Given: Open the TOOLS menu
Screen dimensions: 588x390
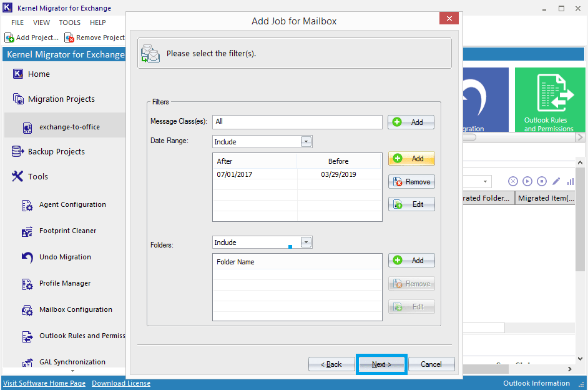Looking at the screenshot, I should click(x=70, y=22).
